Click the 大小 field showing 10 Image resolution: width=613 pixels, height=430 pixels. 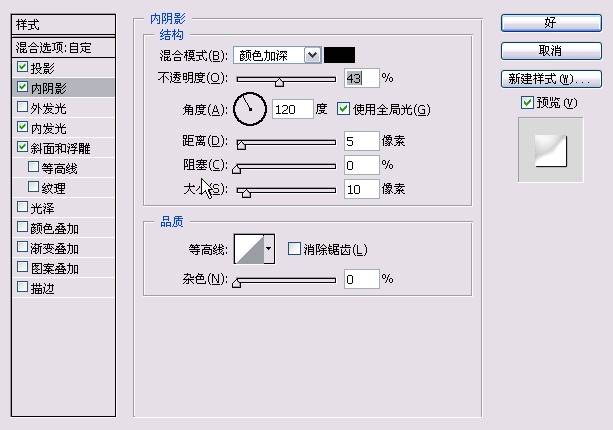click(x=362, y=189)
